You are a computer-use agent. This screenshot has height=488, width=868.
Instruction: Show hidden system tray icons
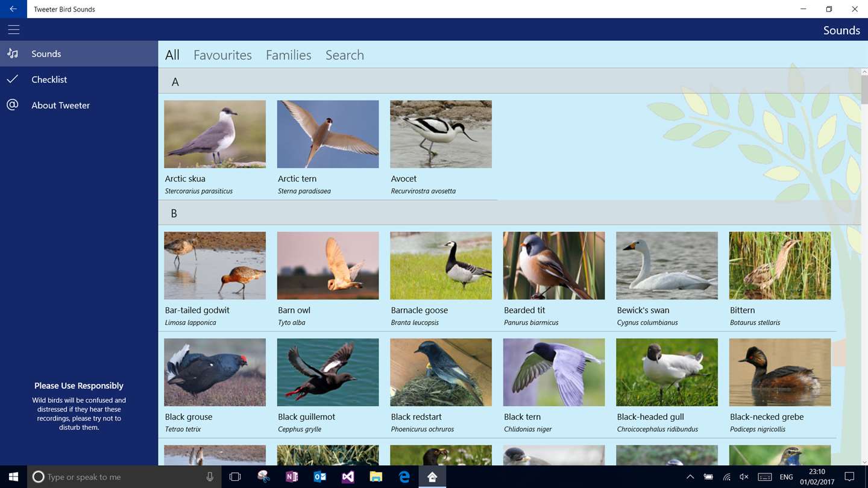click(690, 477)
